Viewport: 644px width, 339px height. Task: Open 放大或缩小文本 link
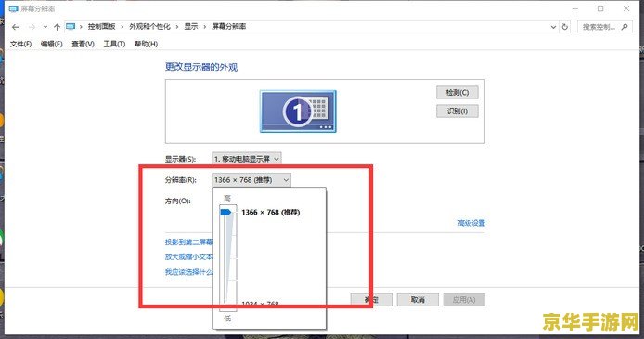[188, 257]
